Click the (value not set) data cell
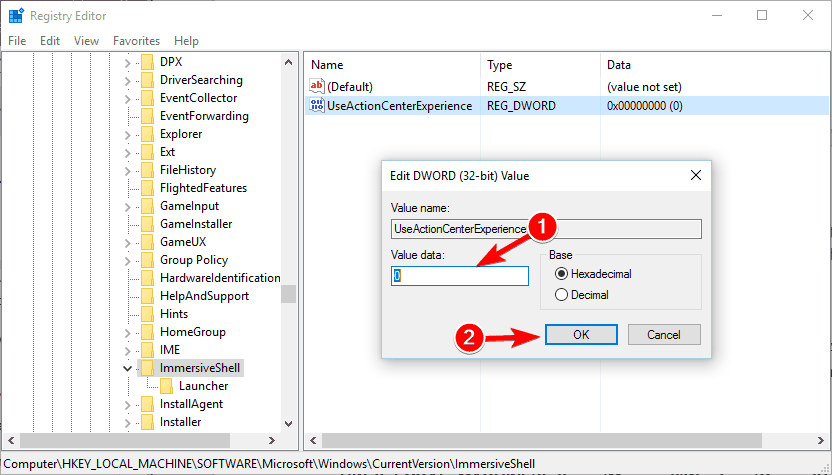 click(x=644, y=87)
